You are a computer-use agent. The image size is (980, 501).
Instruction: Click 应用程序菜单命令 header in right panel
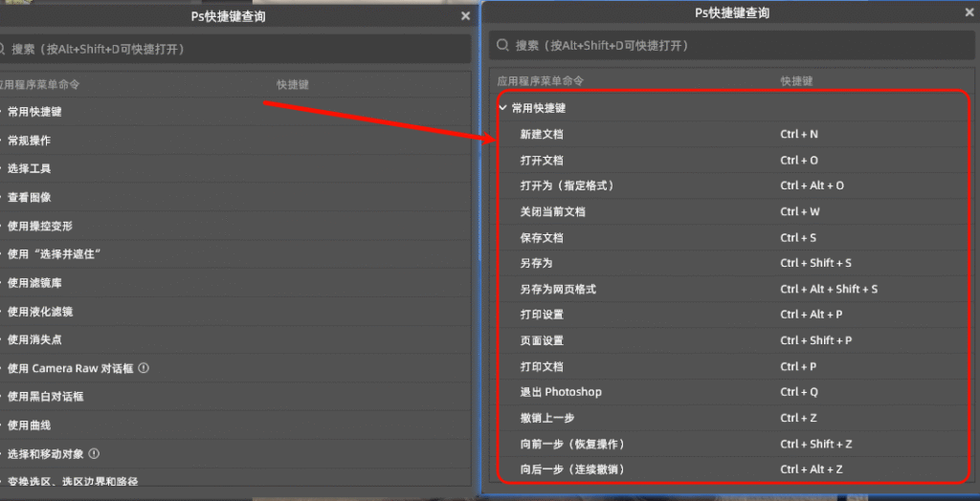pyautogui.click(x=541, y=81)
